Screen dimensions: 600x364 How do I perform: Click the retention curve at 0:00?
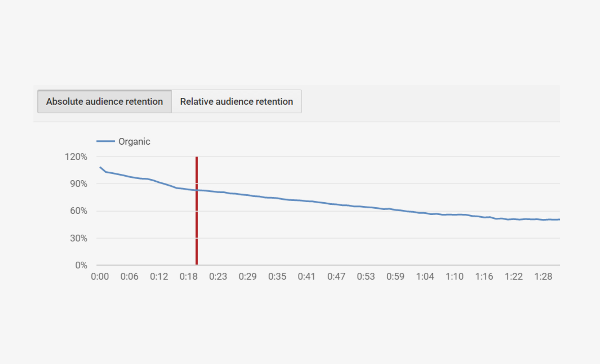[x=100, y=167]
